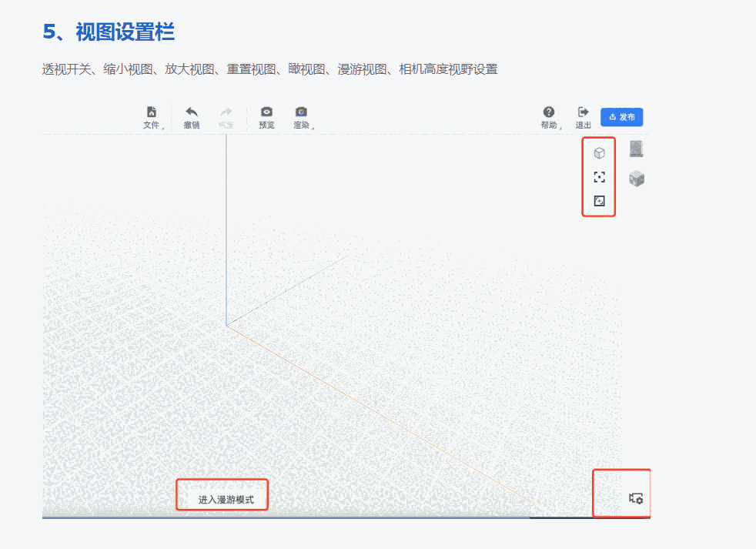This screenshot has height=549, width=756.
Task: Toggle the zoom view square icon
Action: pyautogui.click(x=600, y=202)
